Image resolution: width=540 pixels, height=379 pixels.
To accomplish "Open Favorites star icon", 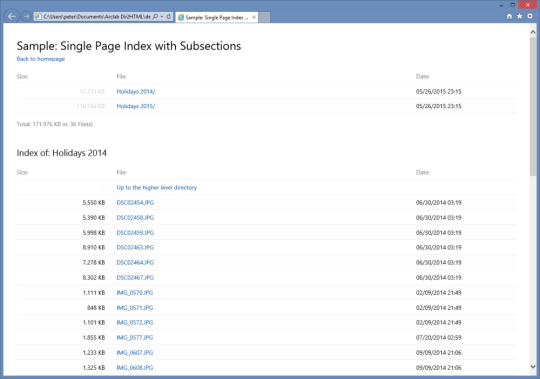I will [x=520, y=16].
